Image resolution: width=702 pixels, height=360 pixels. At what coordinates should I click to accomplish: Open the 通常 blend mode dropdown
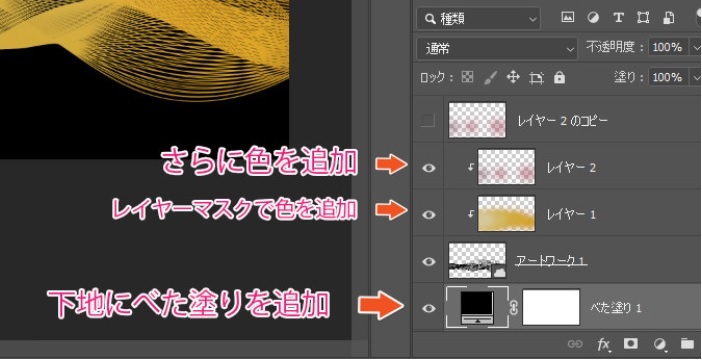[x=497, y=48]
